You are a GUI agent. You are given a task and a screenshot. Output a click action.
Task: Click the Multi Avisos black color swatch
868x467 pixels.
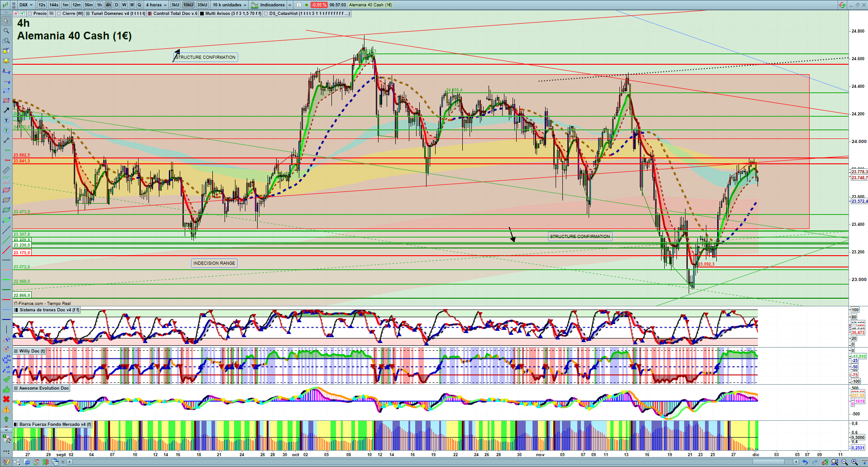coord(202,14)
